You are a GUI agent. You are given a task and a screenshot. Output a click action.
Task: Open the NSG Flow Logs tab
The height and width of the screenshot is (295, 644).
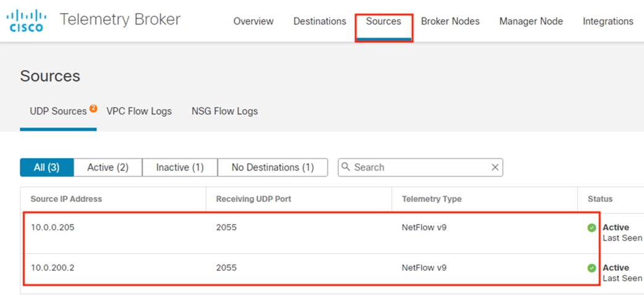(x=225, y=111)
